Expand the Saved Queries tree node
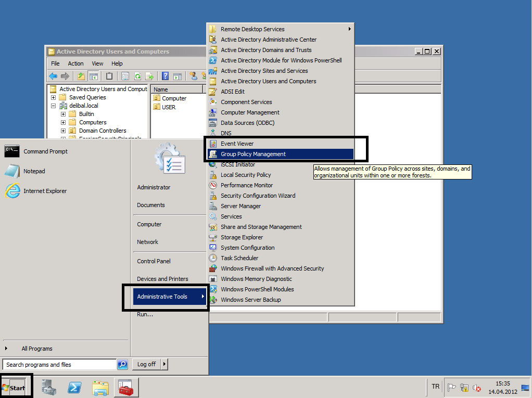Viewport: 532px width, 398px height. pyautogui.click(x=54, y=97)
